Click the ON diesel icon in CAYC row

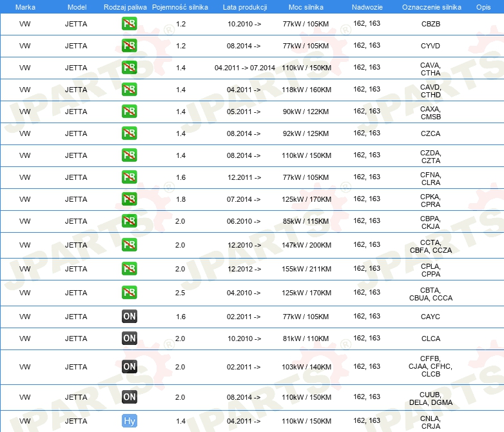point(129,316)
